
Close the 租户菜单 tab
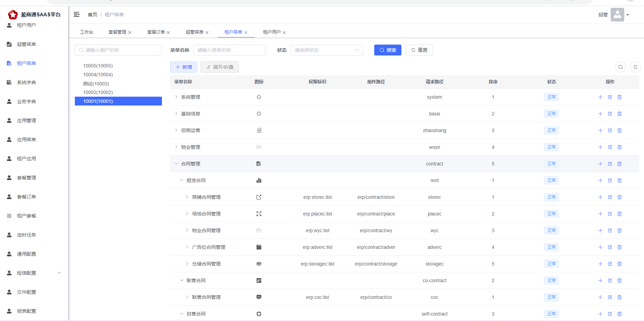pyautogui.click(x=246, y=33)
